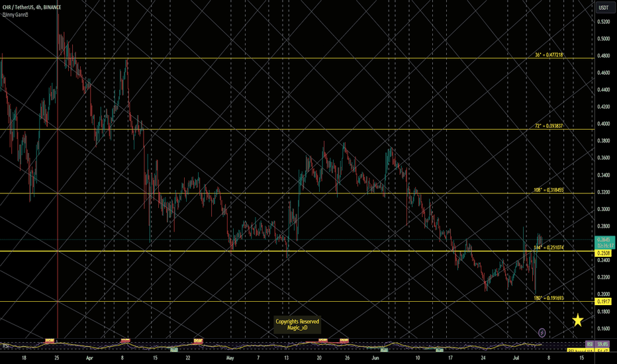Screen dimensions: 617x364
Task: Click the 0.2200 price axis label
Action: tap(603, 277)
